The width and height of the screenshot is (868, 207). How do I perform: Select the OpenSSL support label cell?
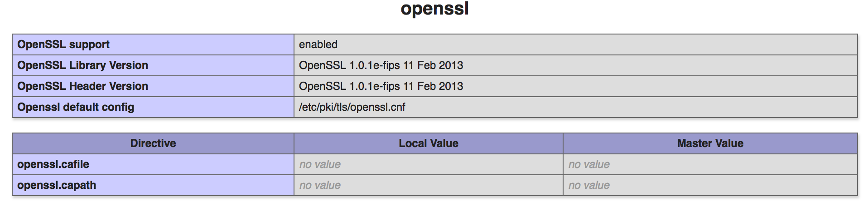coord(153,44)
